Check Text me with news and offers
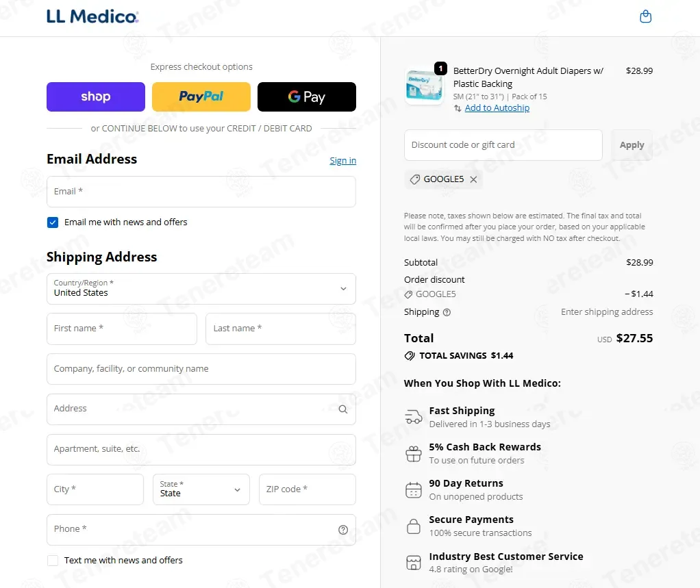The width and height of the screenshot is (700, 588). (53, 561)
